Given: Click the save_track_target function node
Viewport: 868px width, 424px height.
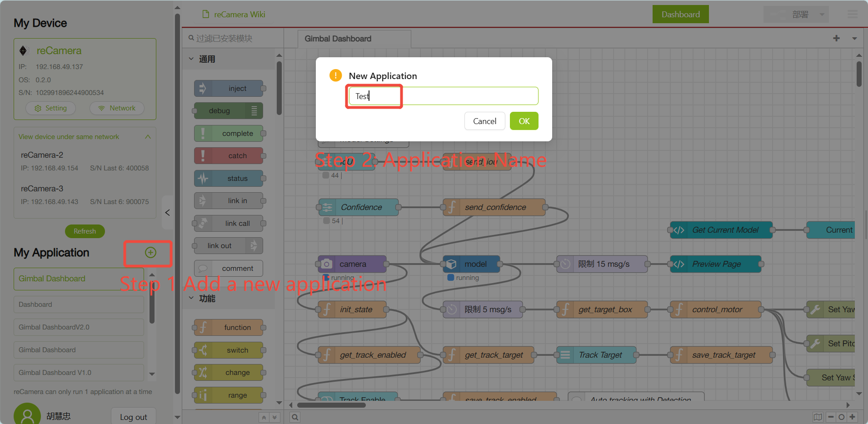Looking at the screenshot, I should tap(721, 355).
